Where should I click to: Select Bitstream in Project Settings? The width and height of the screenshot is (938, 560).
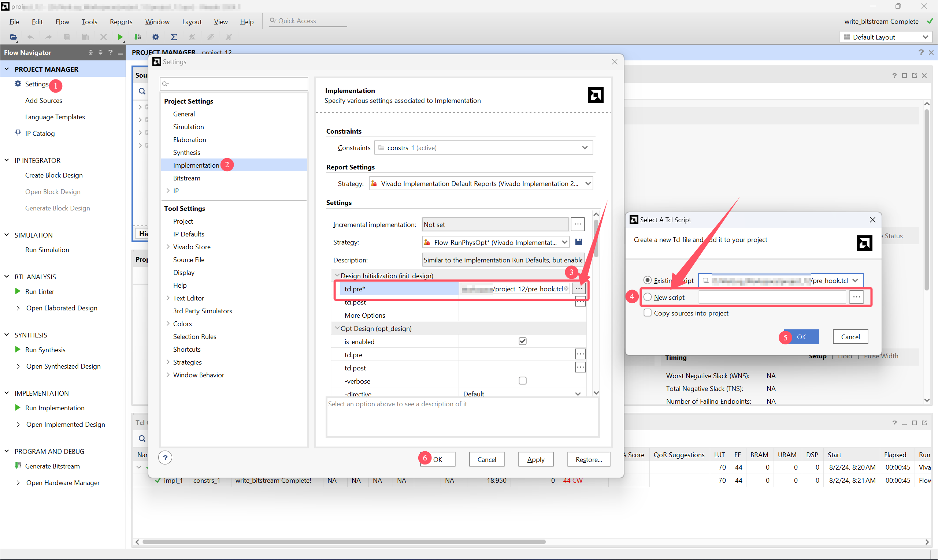[x=186, y=178]
